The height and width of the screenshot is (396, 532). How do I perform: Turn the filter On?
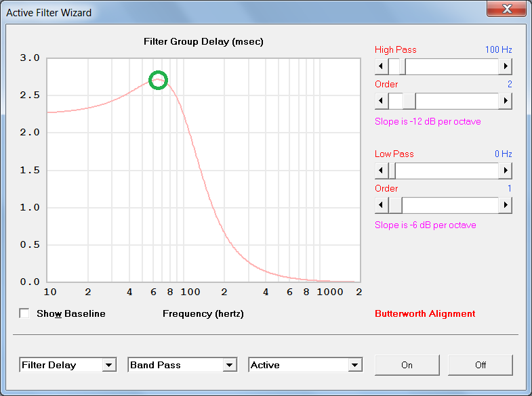point(407,365)
